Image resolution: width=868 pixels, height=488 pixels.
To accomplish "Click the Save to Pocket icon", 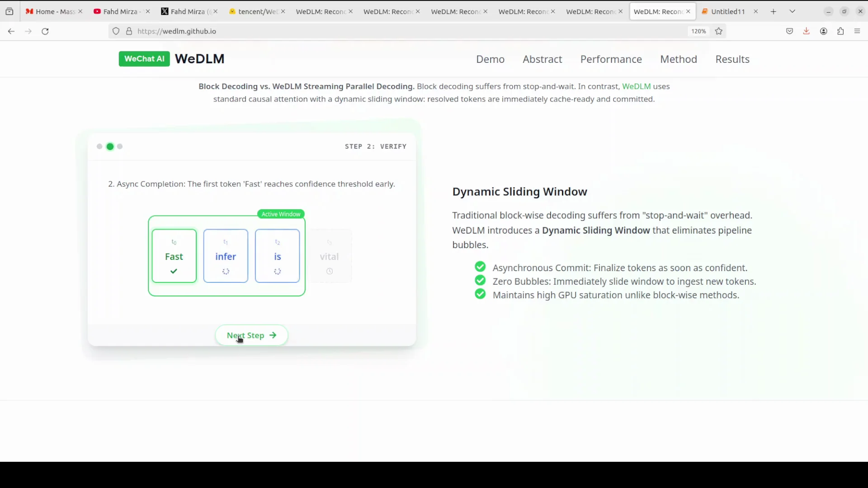I will pyautogui.click(x=790, y=31).
